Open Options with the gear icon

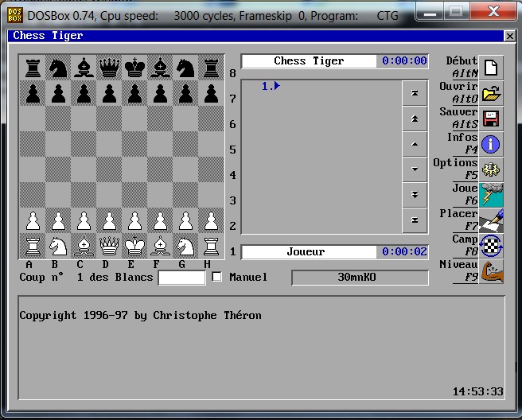tap(491, 169)
